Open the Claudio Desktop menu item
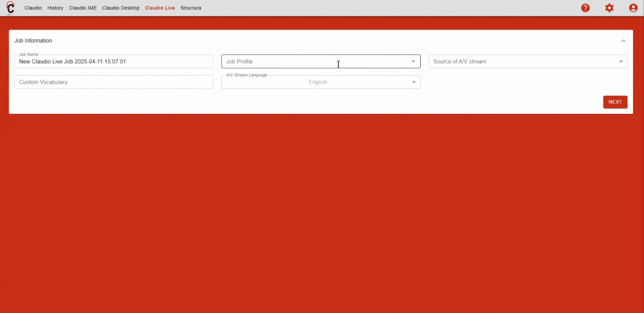The image size is (644, 313). coord(121,8)
